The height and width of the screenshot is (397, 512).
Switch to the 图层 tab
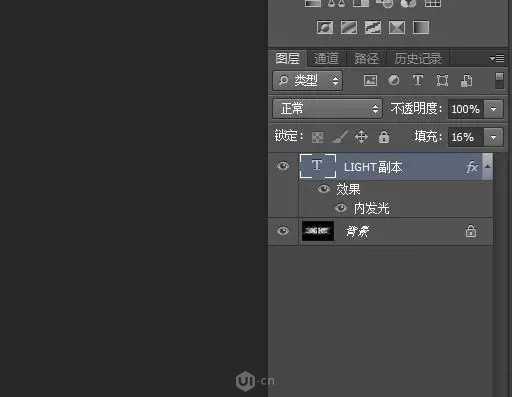pyautogui.click(x=287, y=59)
